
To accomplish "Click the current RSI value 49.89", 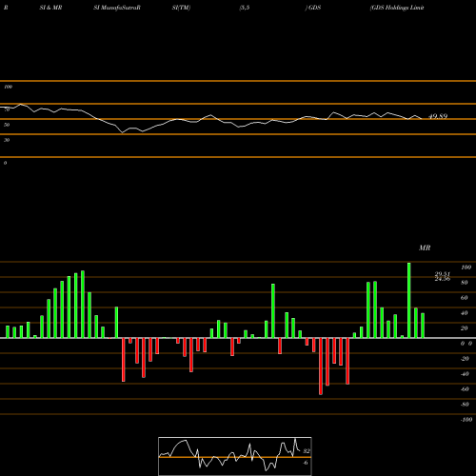I will pyautogui.click(x=438, y=116).
